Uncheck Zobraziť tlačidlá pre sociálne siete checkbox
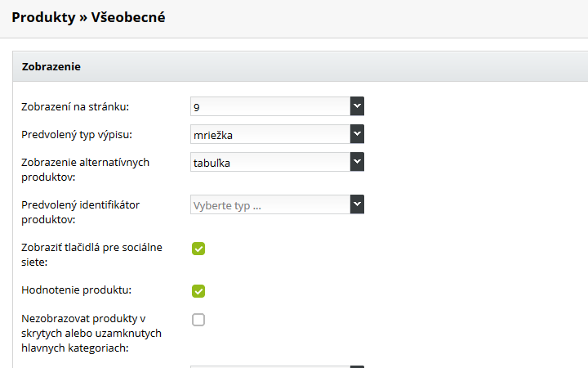Viewport: 588px width, 368px height. (x=198, y=249)
